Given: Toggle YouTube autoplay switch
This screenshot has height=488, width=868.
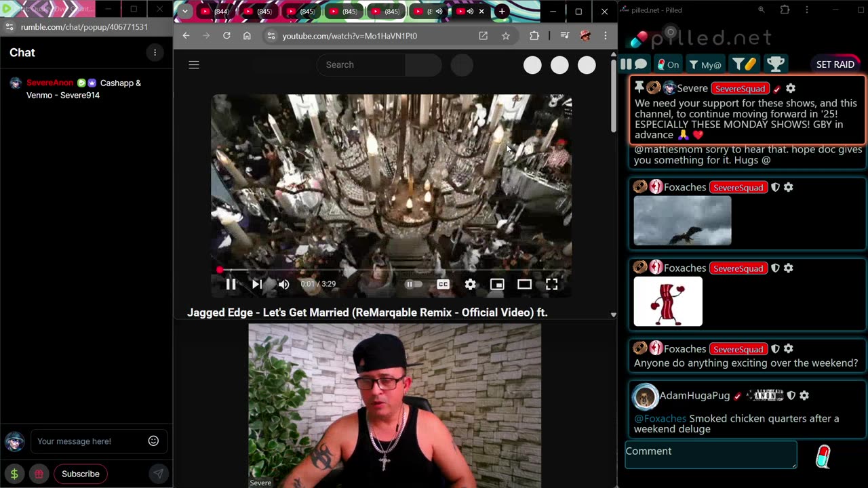Looking at the screenshot, I should tap(413, 285).
